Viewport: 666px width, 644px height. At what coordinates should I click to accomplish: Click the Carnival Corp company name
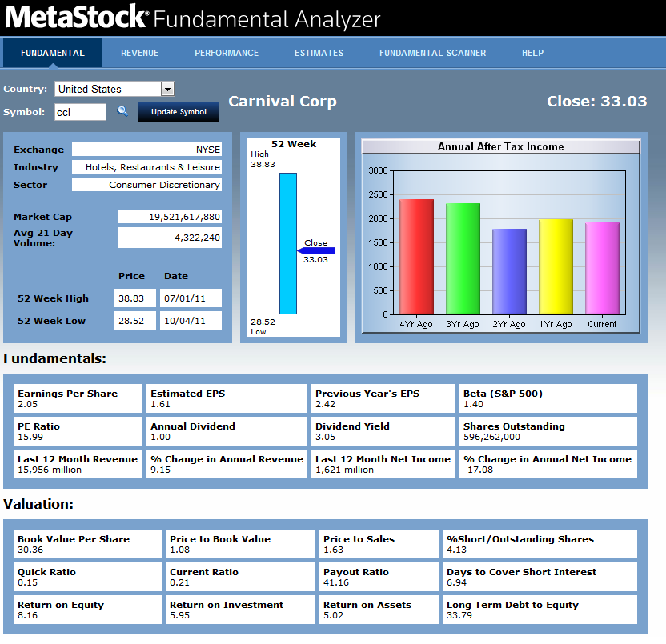pyautogui.click(x=283, y=102)
